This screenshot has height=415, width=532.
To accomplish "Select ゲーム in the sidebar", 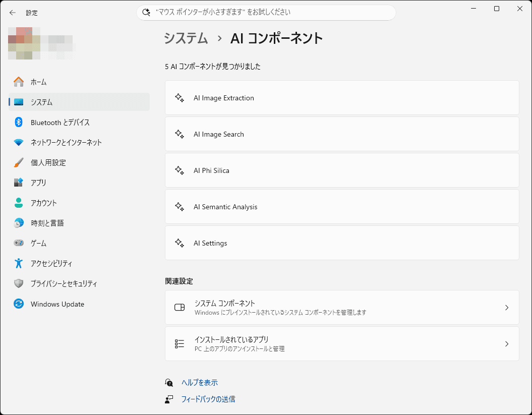I will click(x=79, y=243).
